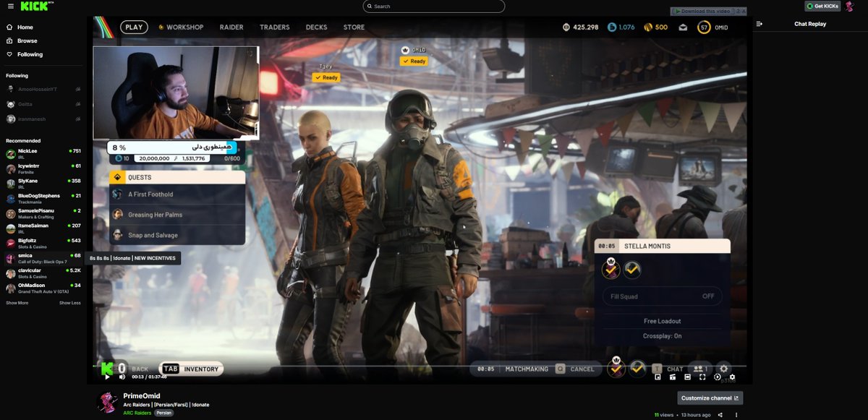Play the video with the play button

(x=108, y=377)
